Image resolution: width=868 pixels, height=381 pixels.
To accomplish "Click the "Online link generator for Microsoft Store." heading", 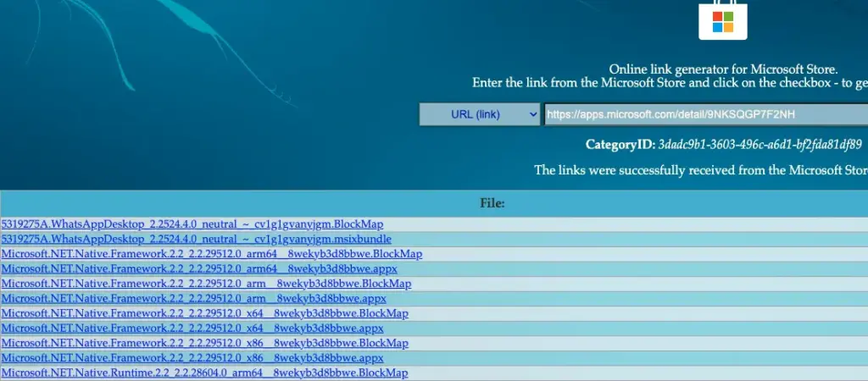I will coord(724,69).
